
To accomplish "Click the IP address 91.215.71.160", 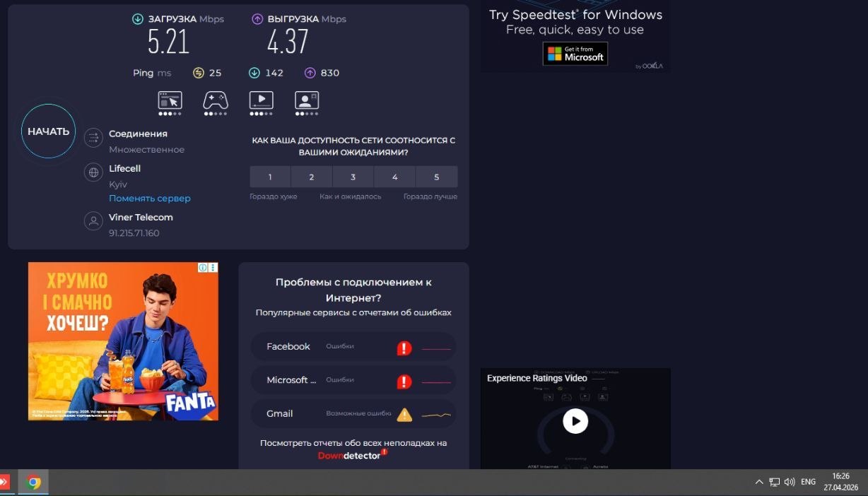I will (x=134, y=233).
